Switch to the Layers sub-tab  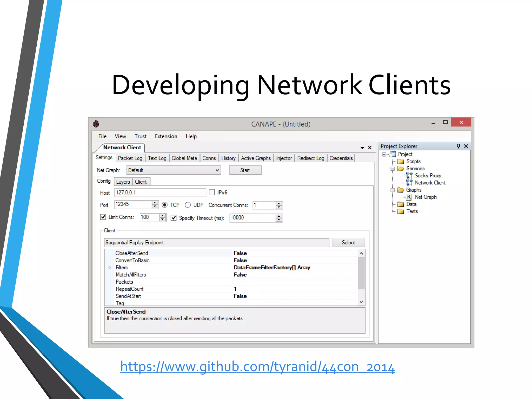pyautogui.click(x=123, y=182)
